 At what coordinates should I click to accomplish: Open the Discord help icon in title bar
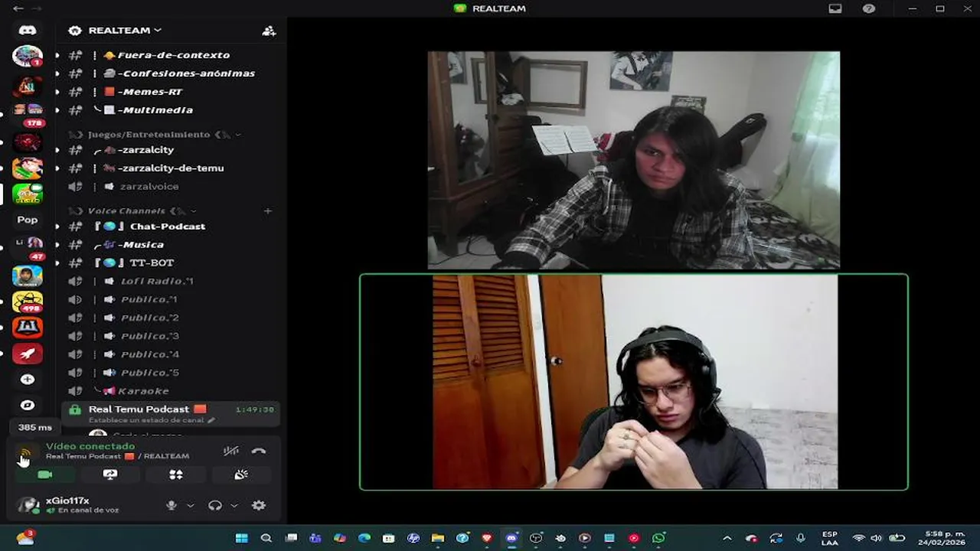868,8
